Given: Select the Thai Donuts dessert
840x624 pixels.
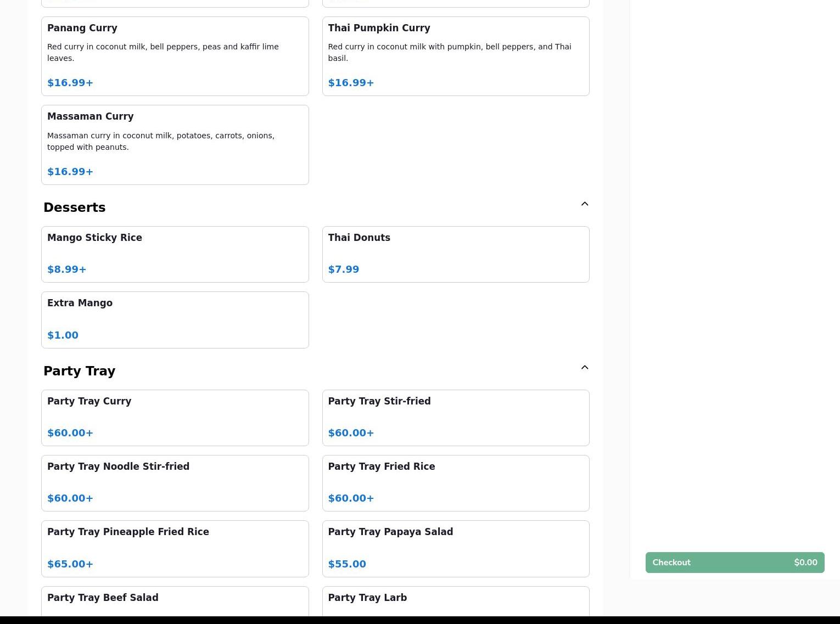Looking at the screenshot, I should (455, 254).
